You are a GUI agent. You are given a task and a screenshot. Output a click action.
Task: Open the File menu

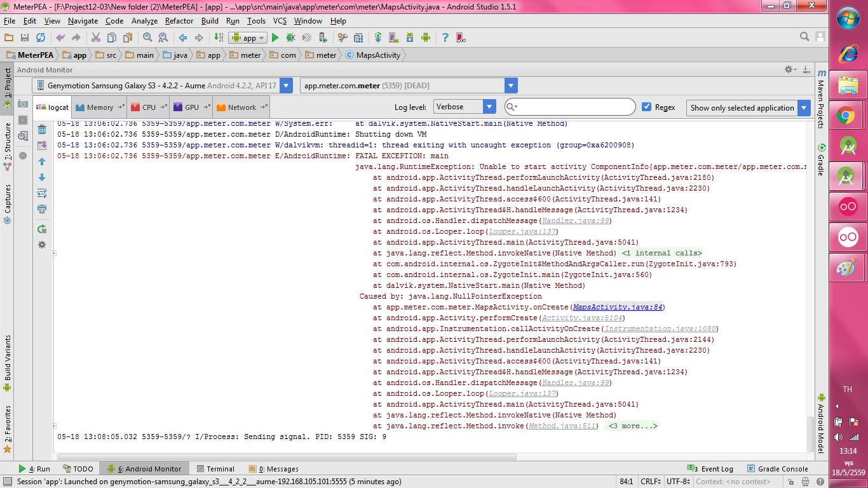click(x=10, y=21)
